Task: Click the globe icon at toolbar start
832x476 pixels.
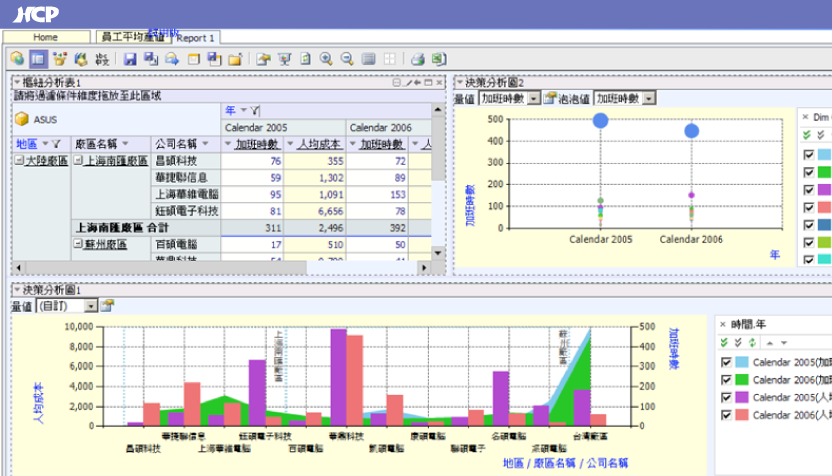Action: 16,59
